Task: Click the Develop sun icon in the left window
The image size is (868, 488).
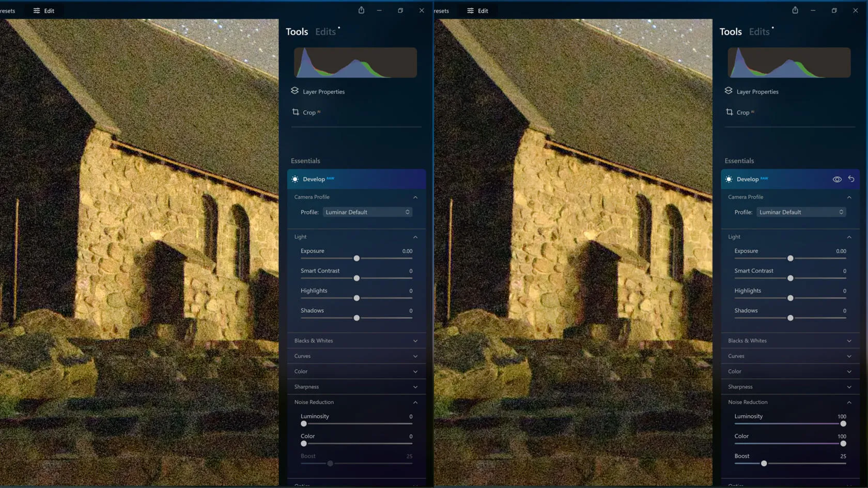Action: pyautogui.click(x=295, y=179)
